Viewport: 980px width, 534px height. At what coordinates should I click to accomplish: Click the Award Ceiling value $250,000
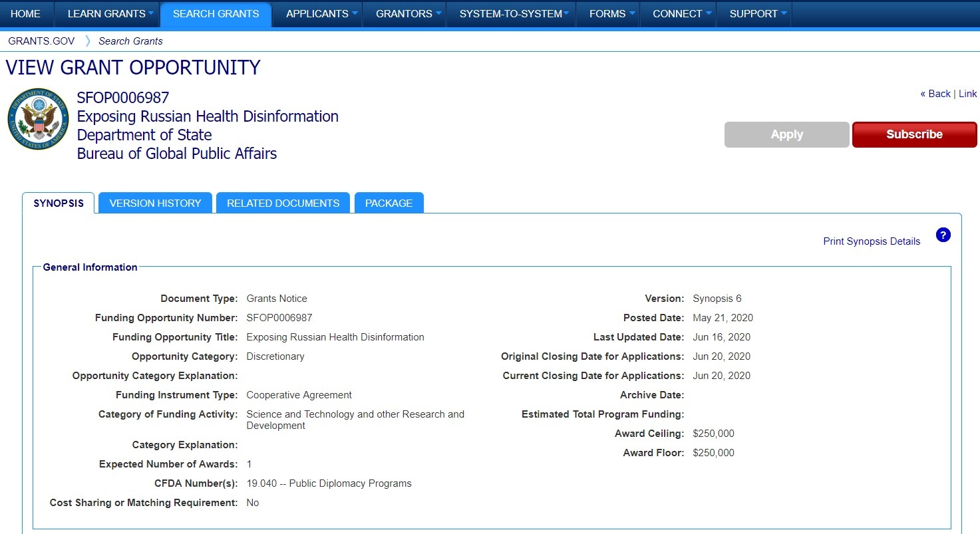tap(714, 434)
